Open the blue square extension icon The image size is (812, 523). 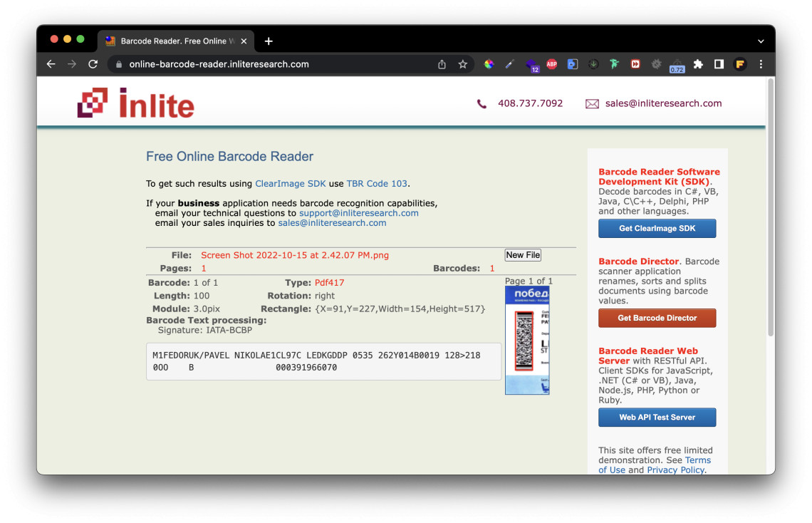(x=573, y=64)
